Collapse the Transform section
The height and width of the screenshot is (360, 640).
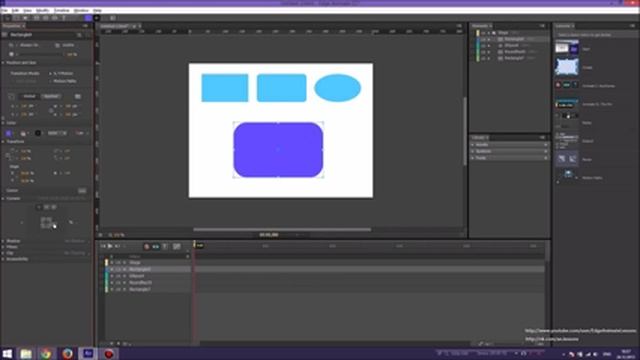(3, 142)
